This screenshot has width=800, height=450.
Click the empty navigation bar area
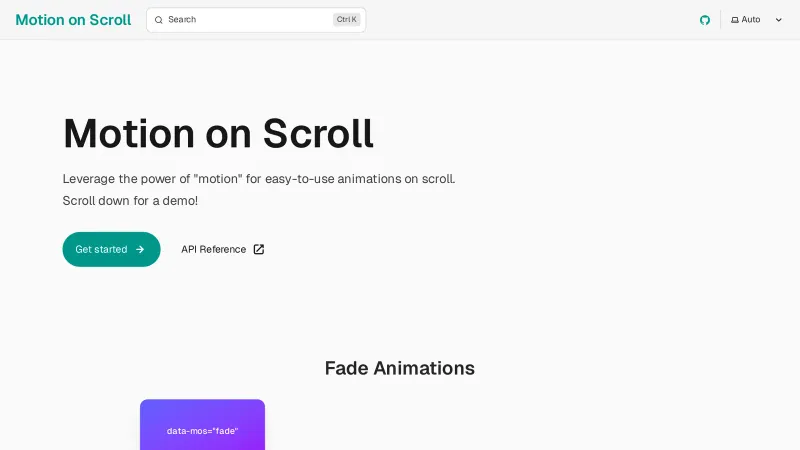coord(530,20)
